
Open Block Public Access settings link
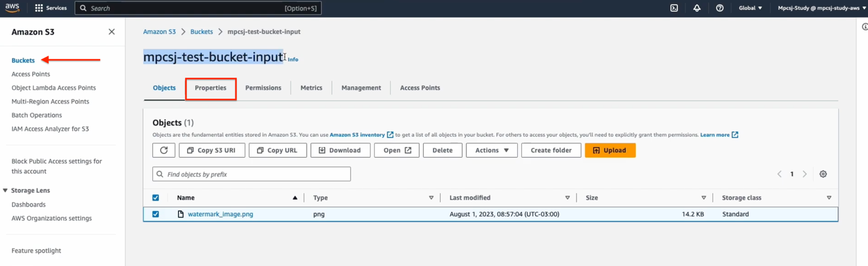[x=56, y=166]
